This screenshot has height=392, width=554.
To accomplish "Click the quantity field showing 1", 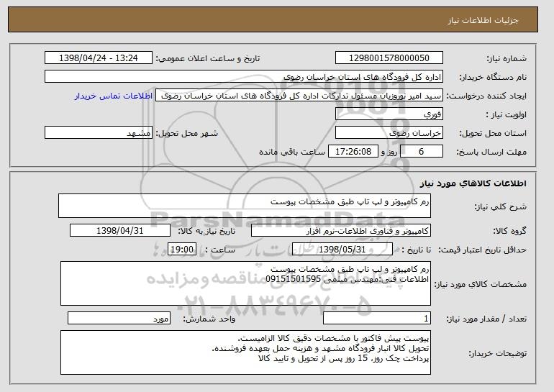I will click(x=377, y=318).
